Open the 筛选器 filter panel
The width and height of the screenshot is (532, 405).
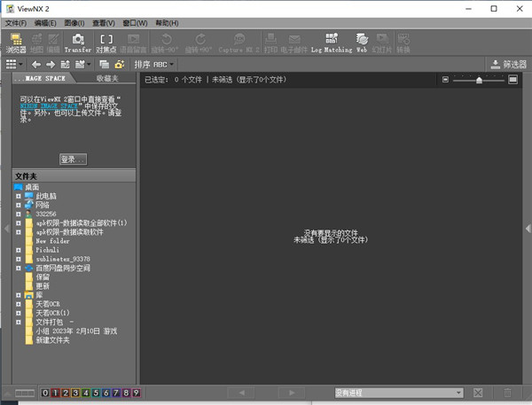point(508,65)
